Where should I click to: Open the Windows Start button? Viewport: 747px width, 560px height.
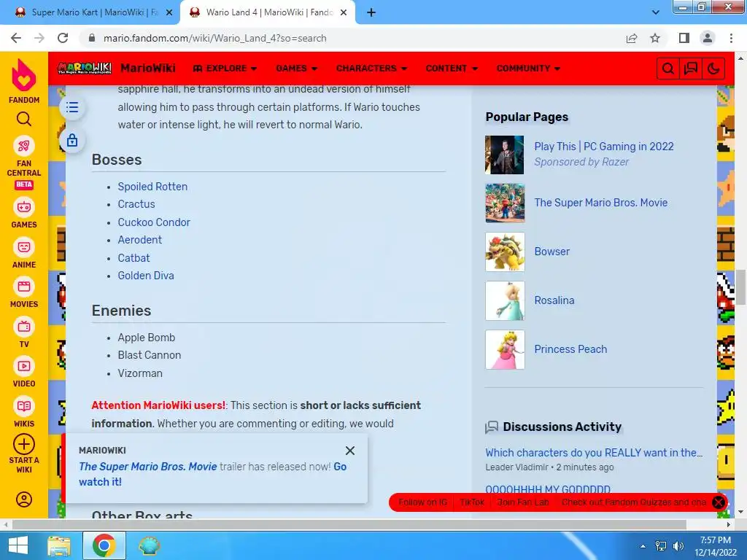pos(18,545)
